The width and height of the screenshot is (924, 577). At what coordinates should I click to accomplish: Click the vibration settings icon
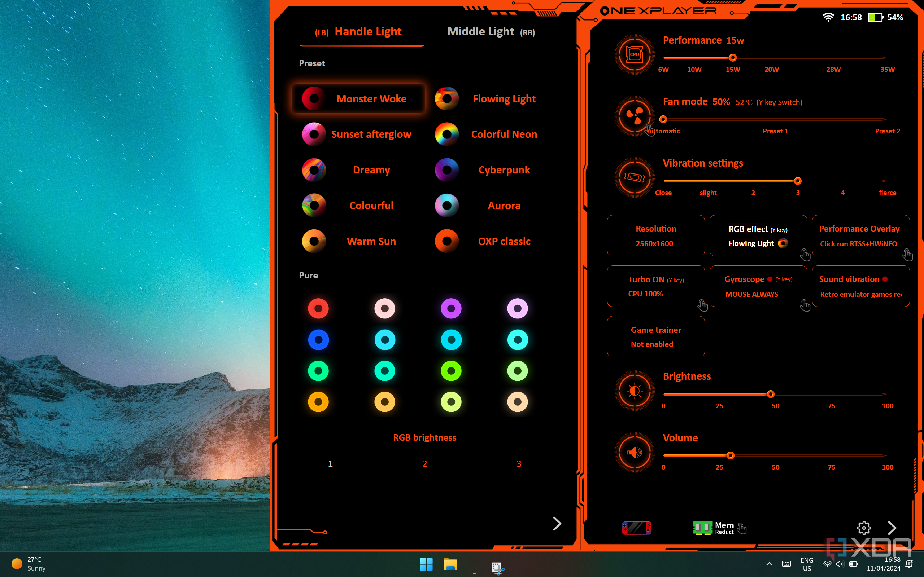pos(634,177)
